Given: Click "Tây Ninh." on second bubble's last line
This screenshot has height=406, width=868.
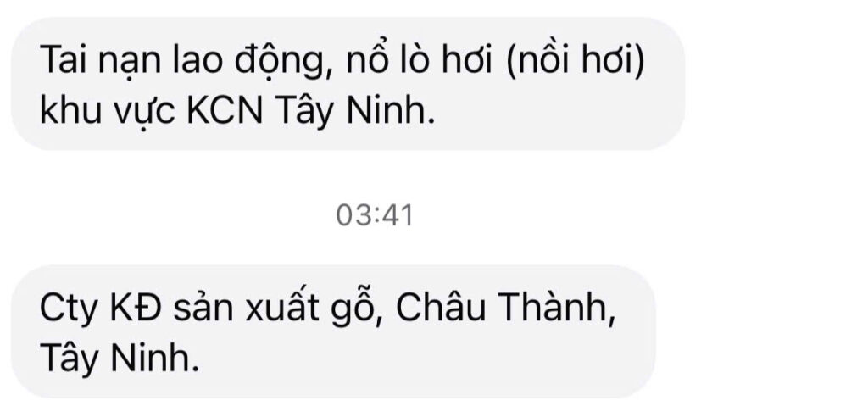Looking at the screenshot, I should pos(119,358).
